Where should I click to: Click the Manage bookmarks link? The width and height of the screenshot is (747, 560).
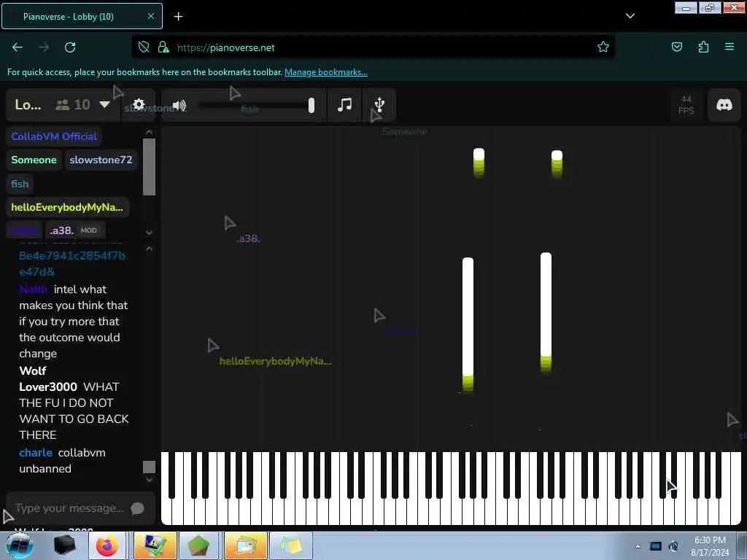(326, 72)
